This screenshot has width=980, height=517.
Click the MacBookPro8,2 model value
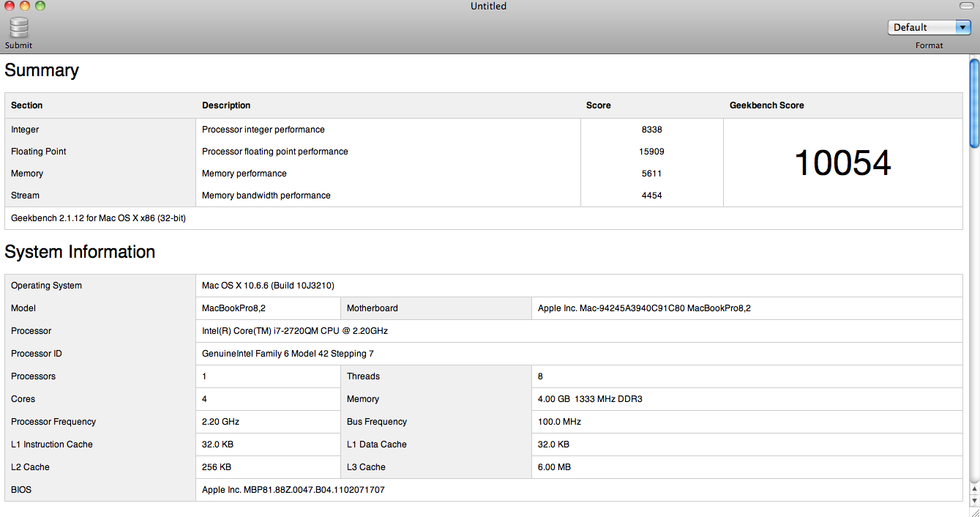pos(233,308)
